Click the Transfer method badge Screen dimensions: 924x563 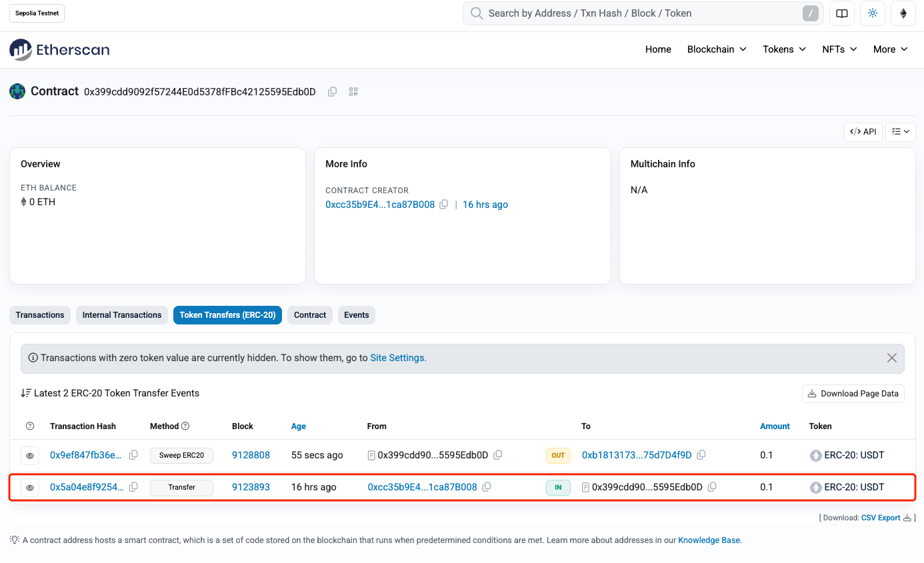click(181, 488)
